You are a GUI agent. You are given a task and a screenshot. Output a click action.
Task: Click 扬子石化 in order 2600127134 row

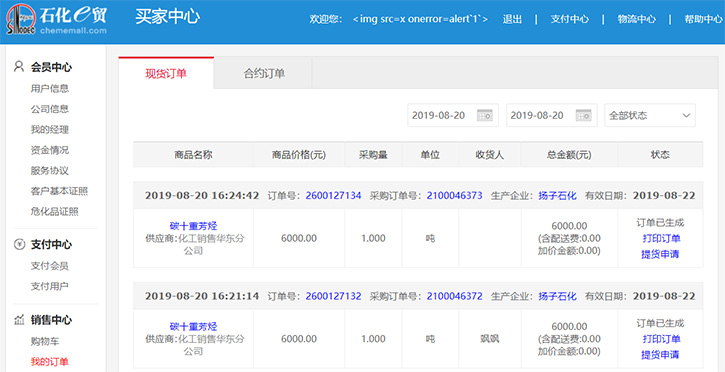pyautogui.click(x=557, y=195)
